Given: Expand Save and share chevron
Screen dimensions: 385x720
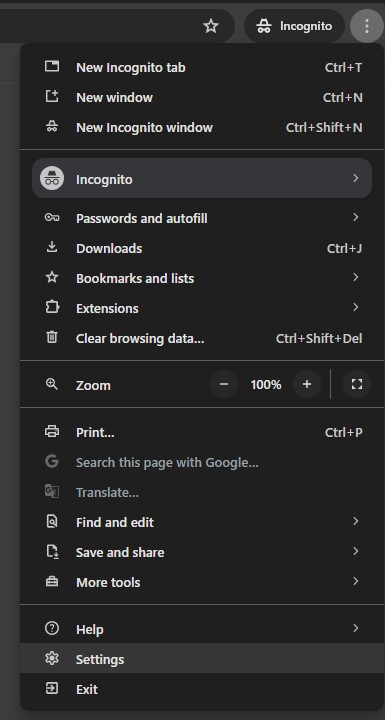Looking at the screenshot, I should [x=356, y=551].
